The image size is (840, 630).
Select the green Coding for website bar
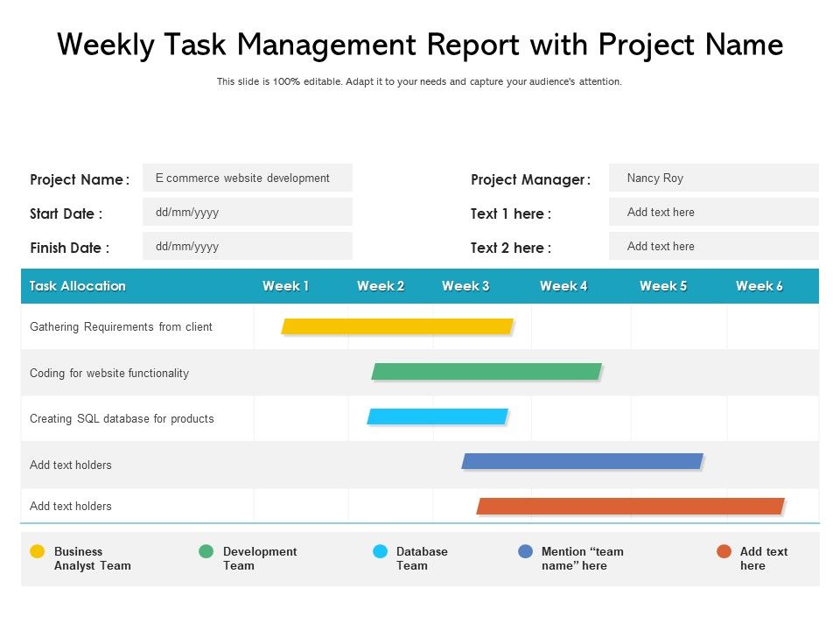point(486,371)
